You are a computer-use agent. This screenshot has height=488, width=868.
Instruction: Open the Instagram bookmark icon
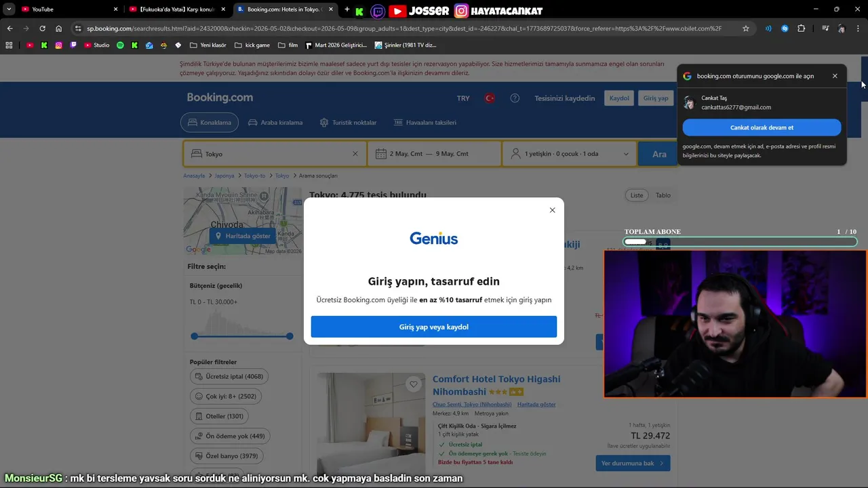(59, 45)
